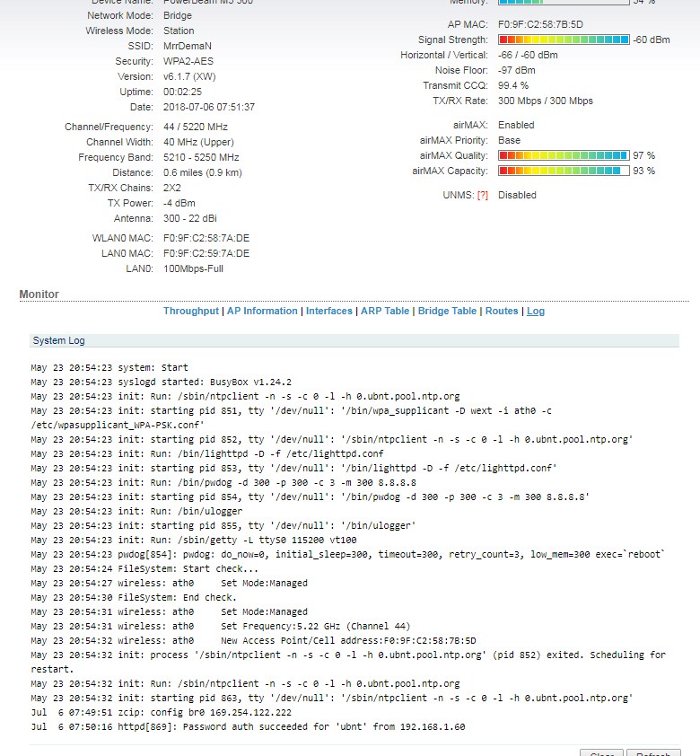Select the airMAX value Enabled
The height and width of the screenshot is (756, 700).
(516, 126)
